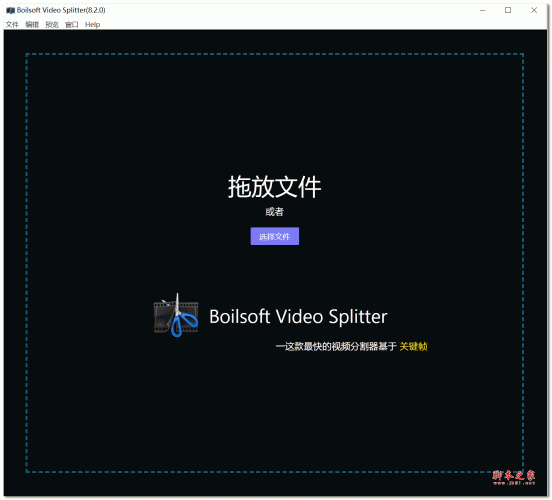The image size is (552, 500).
Task: Click the app icon in title bar
Action: (x=11, y=11)
